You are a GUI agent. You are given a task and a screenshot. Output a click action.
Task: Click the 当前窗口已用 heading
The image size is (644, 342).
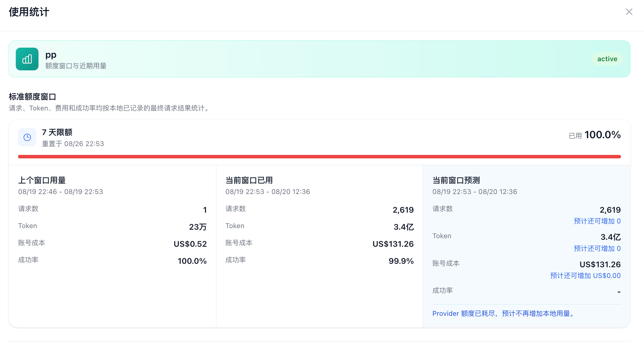(249, 180)
